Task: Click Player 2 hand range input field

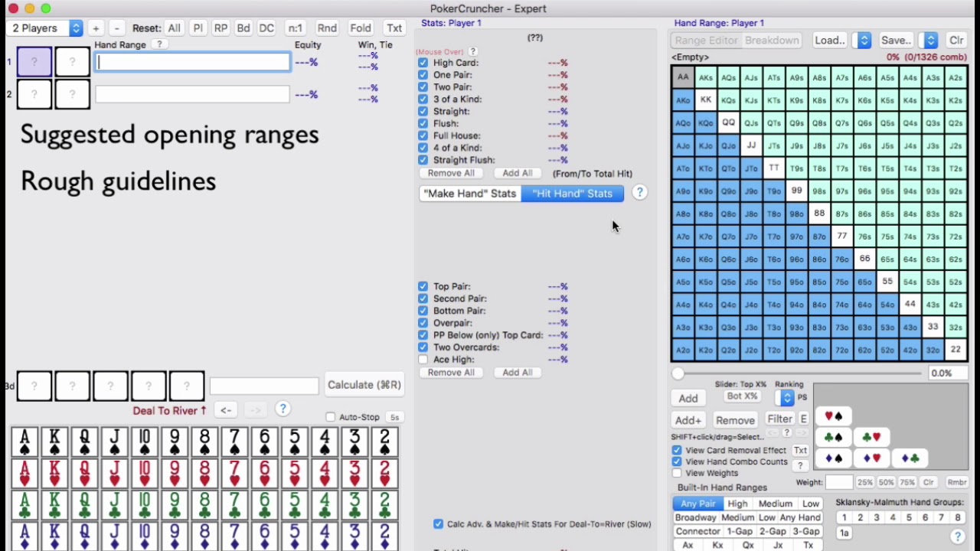Action: point(192,94)
